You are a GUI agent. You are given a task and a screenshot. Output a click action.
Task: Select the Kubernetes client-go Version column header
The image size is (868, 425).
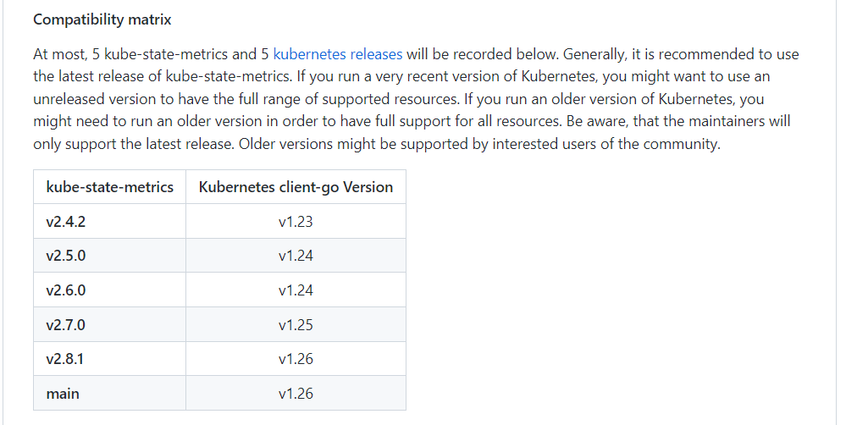tap(296, 187)
